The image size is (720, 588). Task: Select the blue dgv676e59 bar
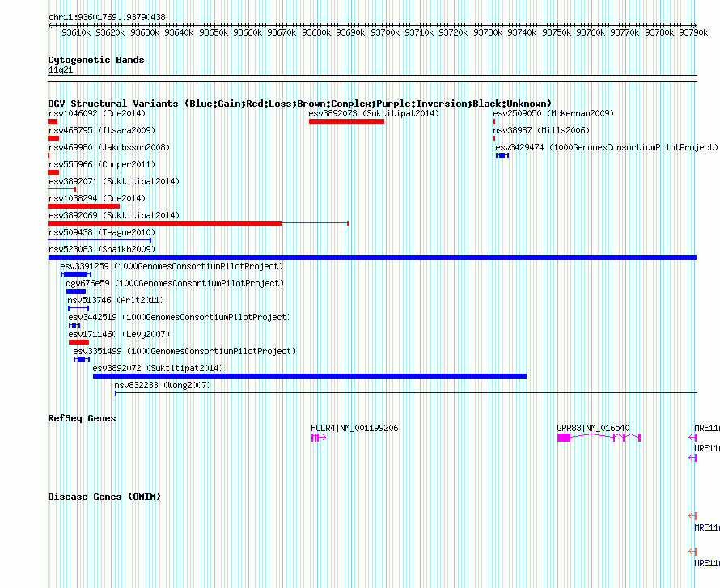pyautogui.click(x=76, y=291)
